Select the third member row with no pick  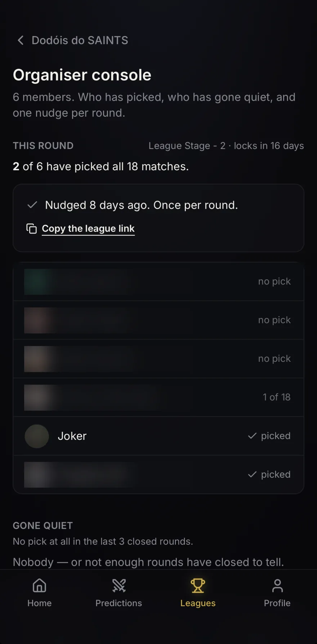coord(158,359)
